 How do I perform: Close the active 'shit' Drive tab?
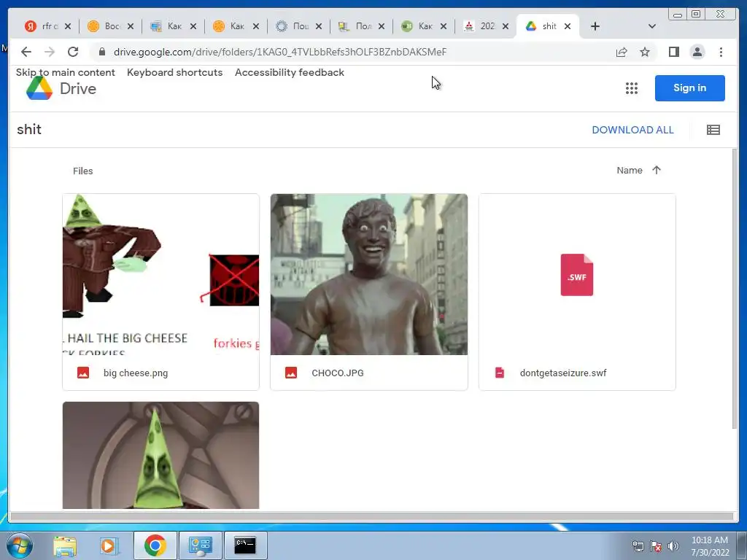tap(568, 26)
